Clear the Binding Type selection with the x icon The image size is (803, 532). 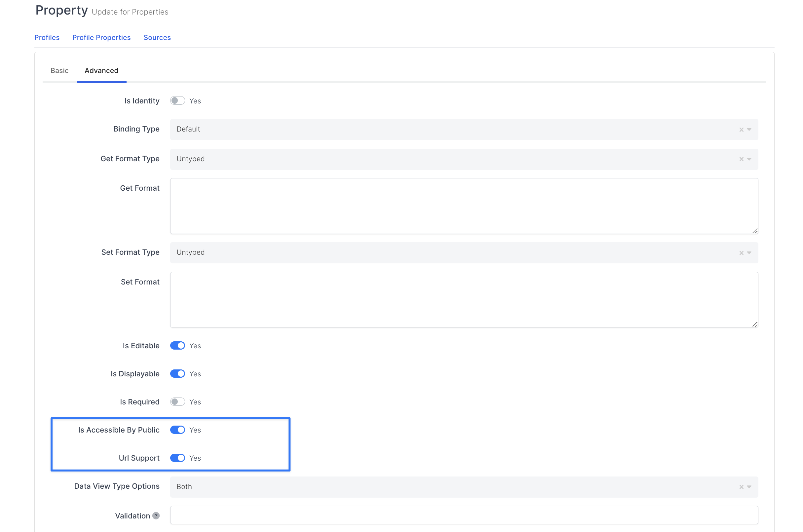[741, 129]
